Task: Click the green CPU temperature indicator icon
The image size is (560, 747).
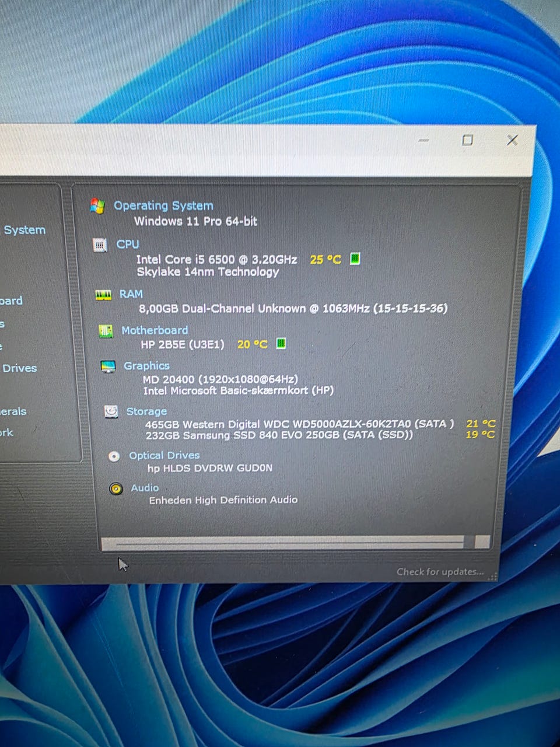Action: click(355, 259)
